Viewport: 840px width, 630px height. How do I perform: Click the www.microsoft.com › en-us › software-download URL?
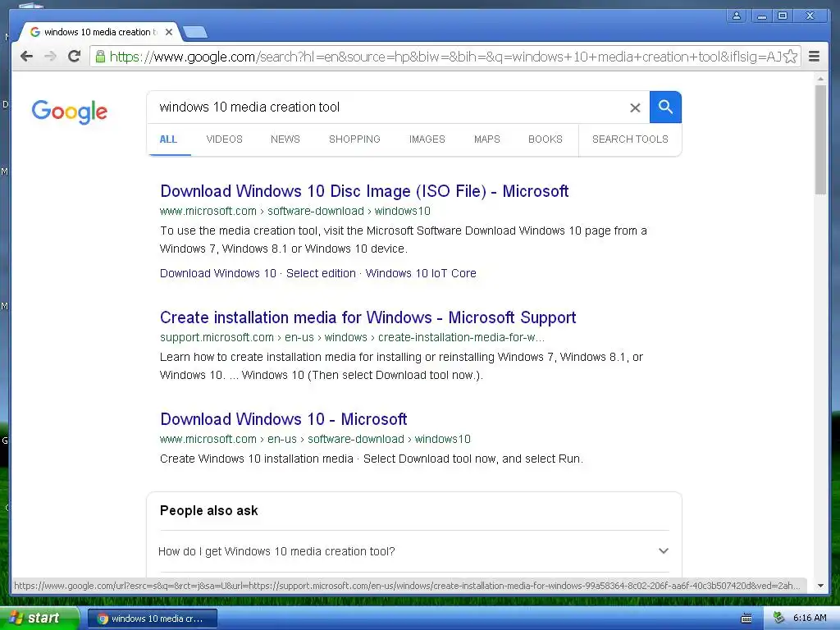tap(315, 440)
